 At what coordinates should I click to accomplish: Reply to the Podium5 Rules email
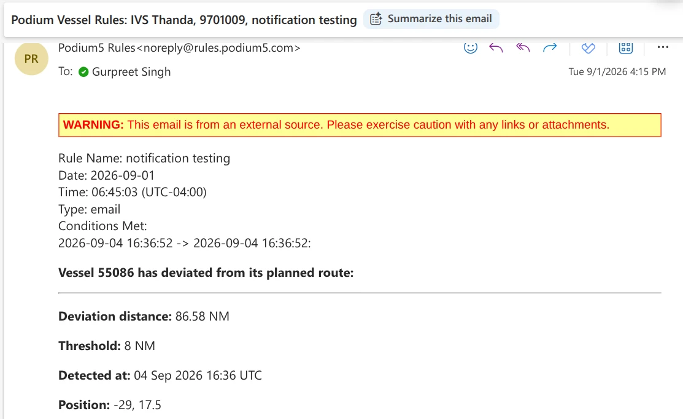click(496, 48)
